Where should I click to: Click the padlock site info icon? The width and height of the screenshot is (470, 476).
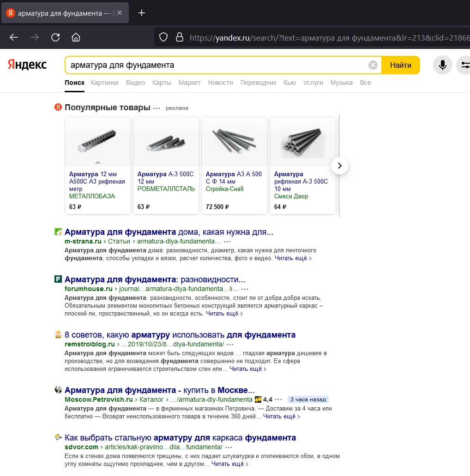(180, 37)
